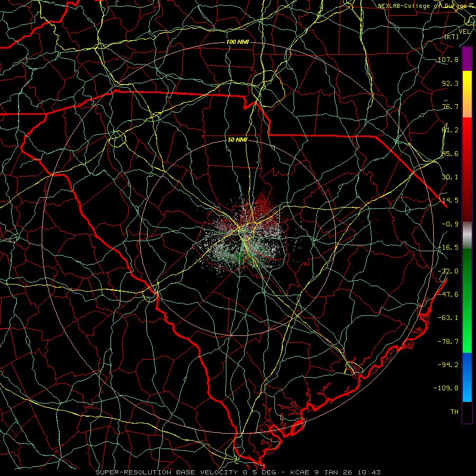Screen dimensions: 476x476
Task: Click the -0.9 value on the velocity scale
Action: pos(450,224)
